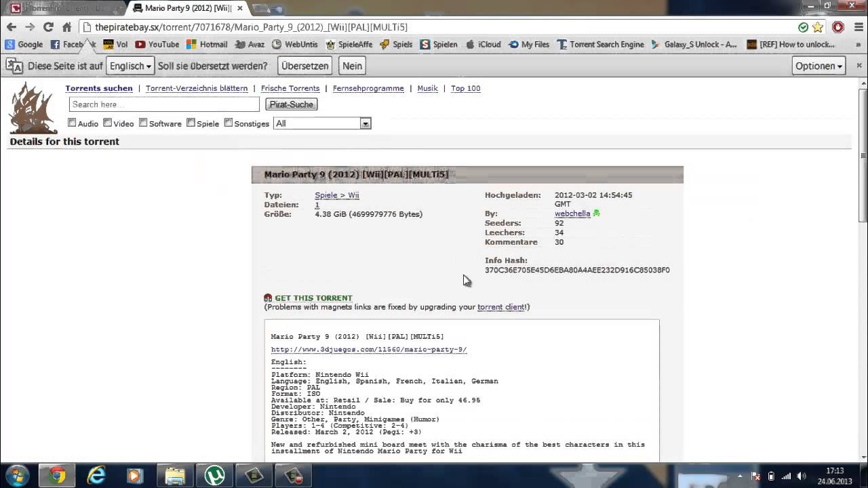This screenshot has height=488, width=868.
Task: Open Frische Torrents menu link
Action: [290, 88]
